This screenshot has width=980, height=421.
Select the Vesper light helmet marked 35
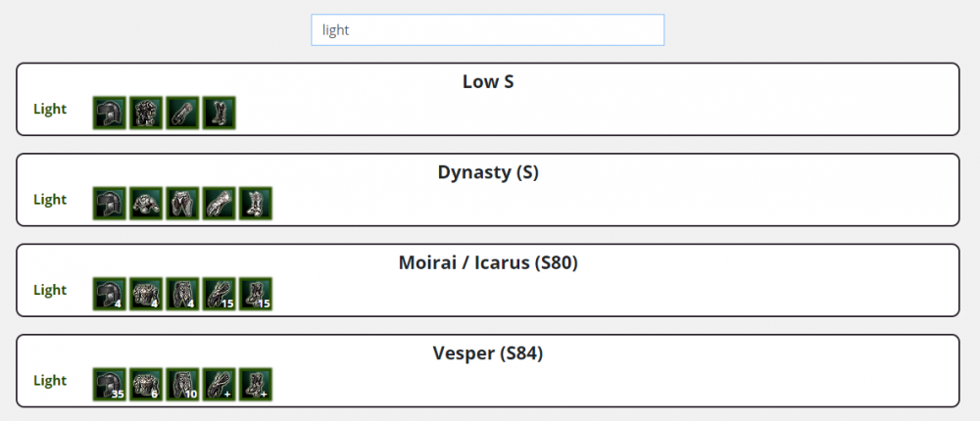[110, 384]
